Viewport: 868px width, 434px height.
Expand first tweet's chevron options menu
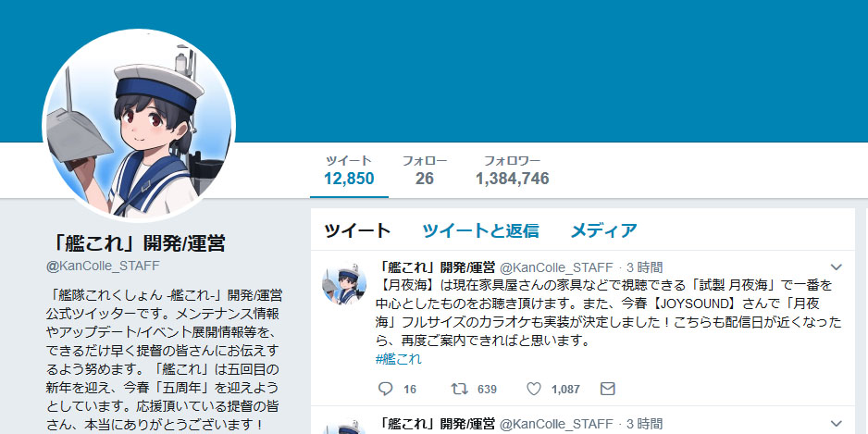[x=836, y=267]
